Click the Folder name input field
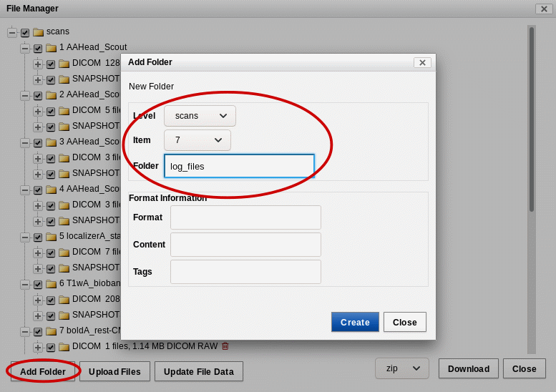Viewport: 556px width, 392px height. (x=239, y=166)
